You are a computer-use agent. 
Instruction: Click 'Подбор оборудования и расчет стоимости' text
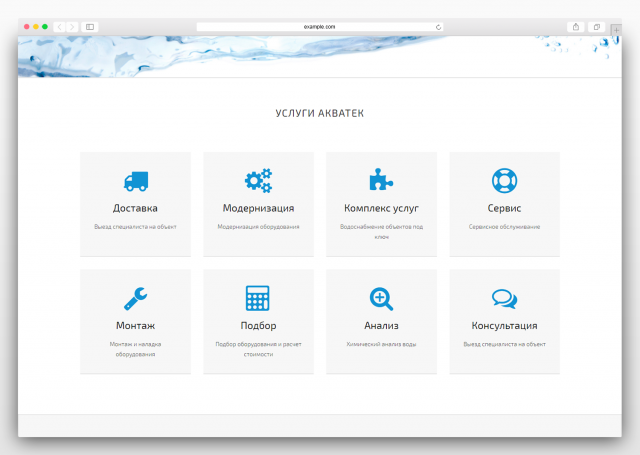pyautogui.click(x=258, y=349)
